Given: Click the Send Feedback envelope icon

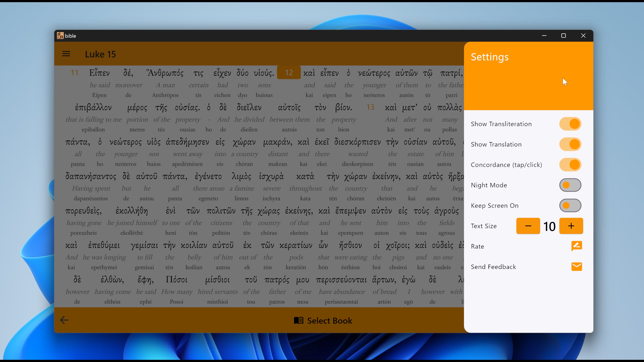Looking at the screenshot, I should coord(577,267).
